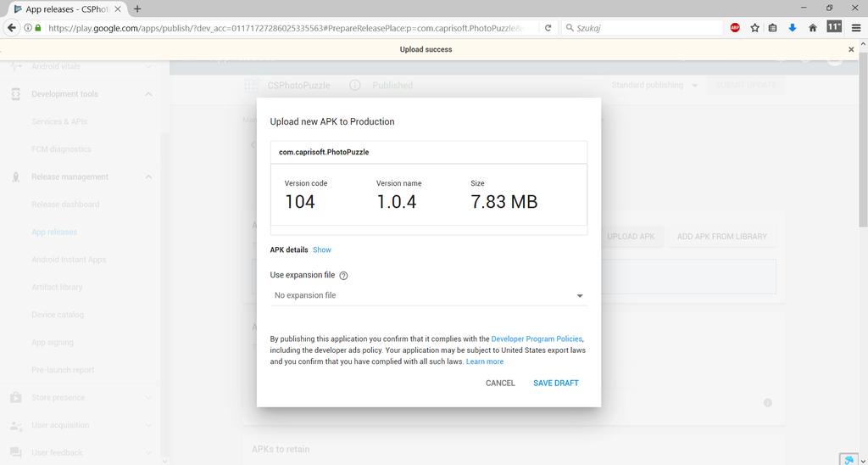Click the User feedback icon

click(x=15, y=453)
